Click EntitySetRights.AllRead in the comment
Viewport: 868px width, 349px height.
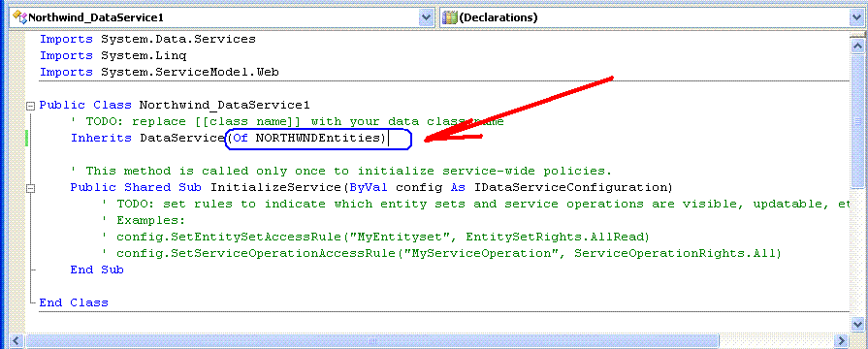554,237
